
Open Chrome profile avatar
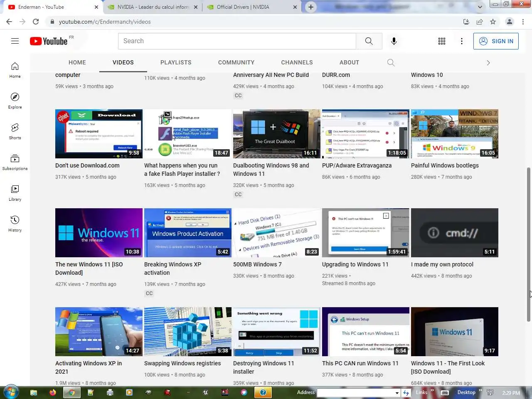pos(509,22)
